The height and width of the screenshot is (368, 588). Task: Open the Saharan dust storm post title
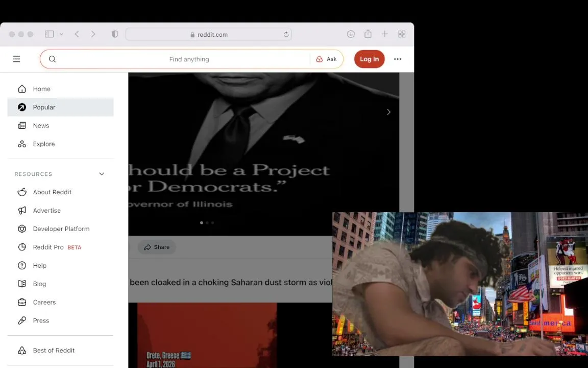click(x=231, y=283)
